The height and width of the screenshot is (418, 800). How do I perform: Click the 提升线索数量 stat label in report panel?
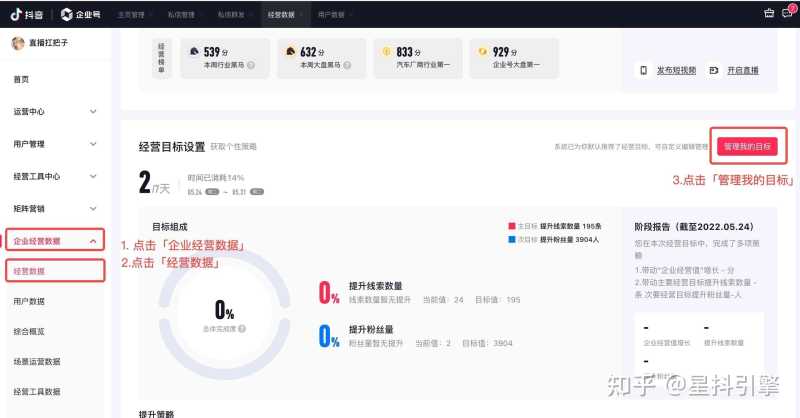[x=724, y=343]
